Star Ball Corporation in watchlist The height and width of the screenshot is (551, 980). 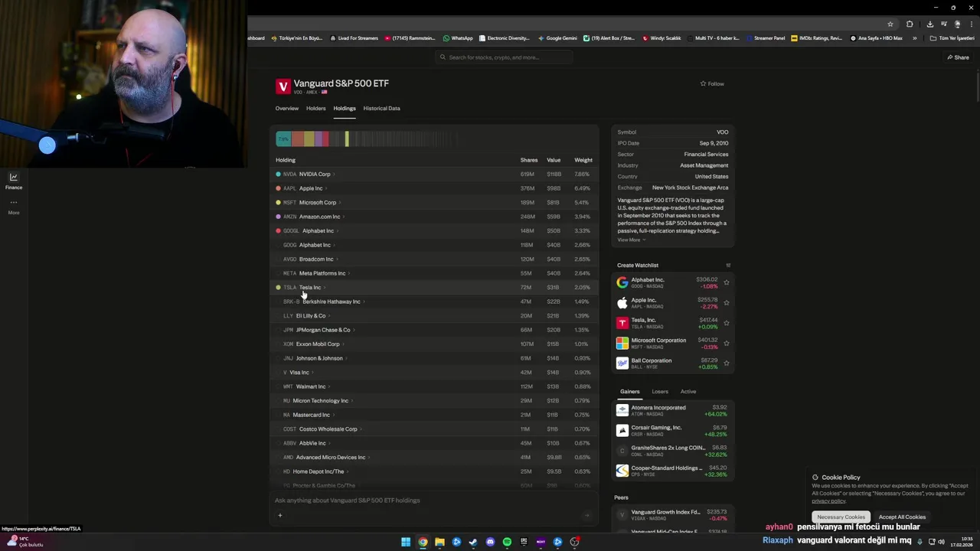(727, 363)
